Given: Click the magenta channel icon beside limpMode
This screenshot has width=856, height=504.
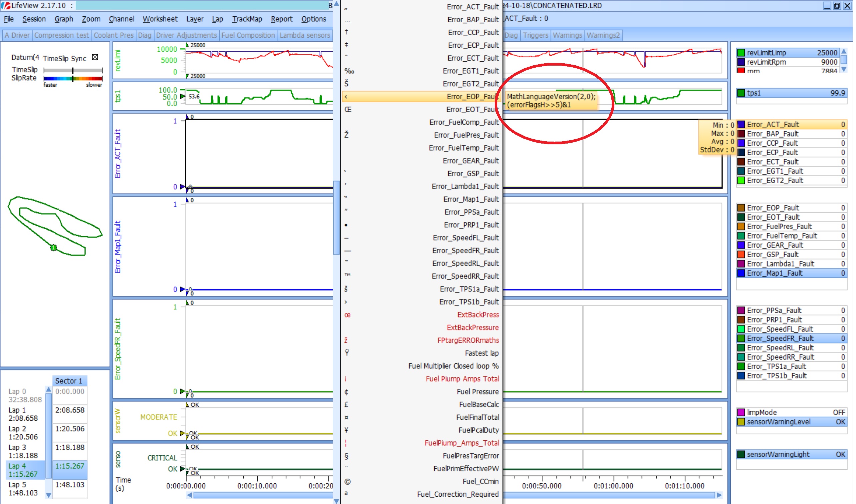Looking at the screenshot, I should coord(741,412).
